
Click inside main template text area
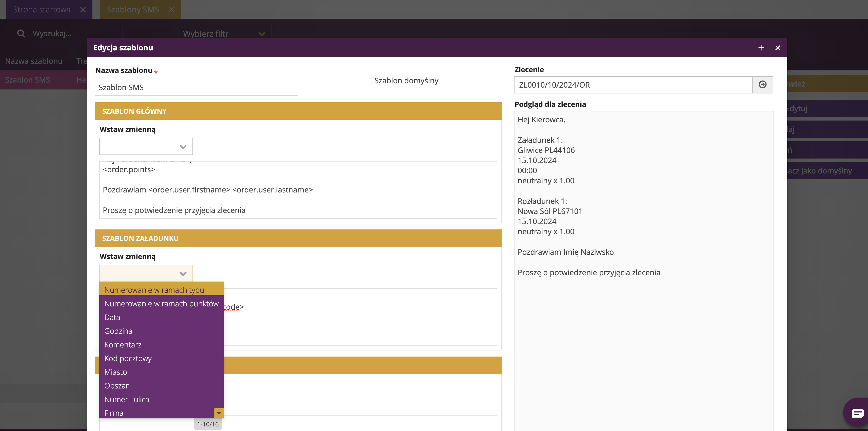[298, 190]
